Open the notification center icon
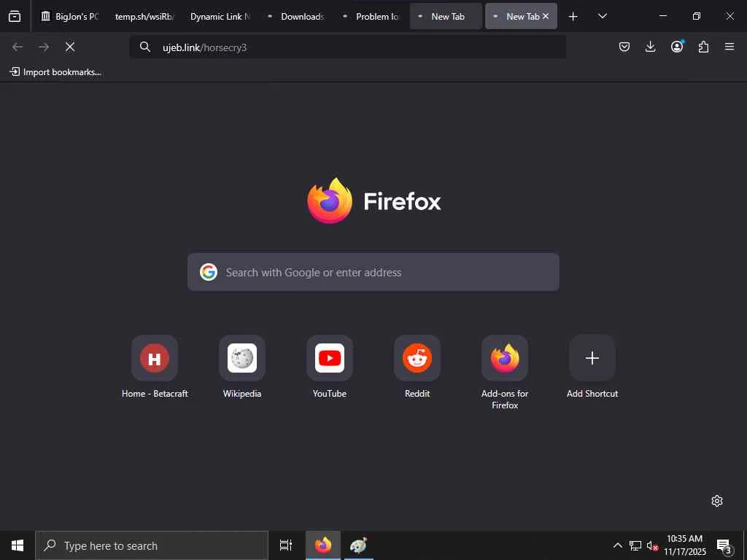The height and width of the screenshot is (560, 747). point(724,545)
